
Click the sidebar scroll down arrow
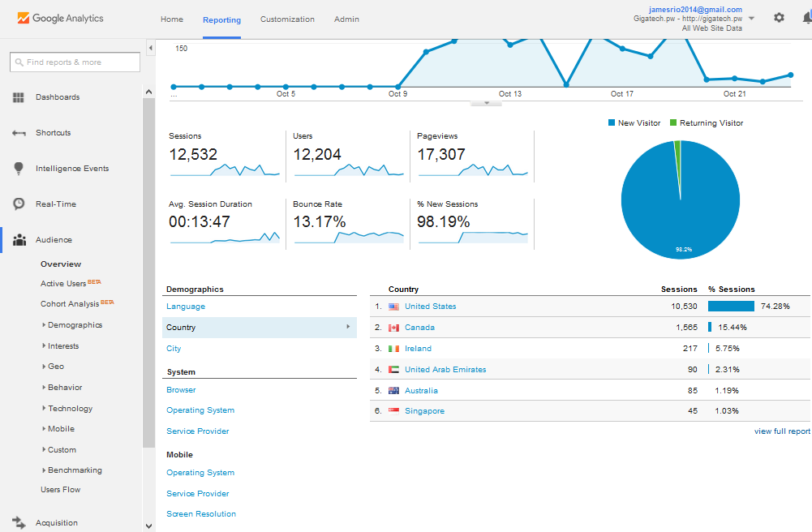[148, 526]
